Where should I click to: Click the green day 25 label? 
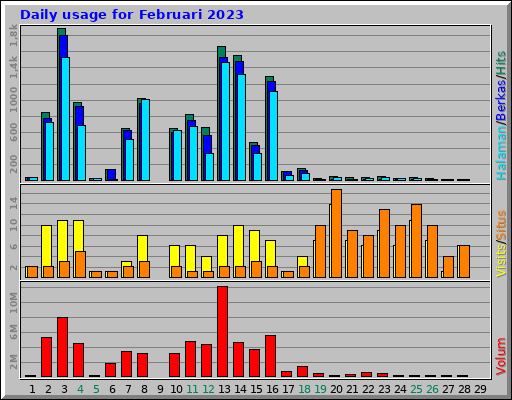tap(416, 389)
